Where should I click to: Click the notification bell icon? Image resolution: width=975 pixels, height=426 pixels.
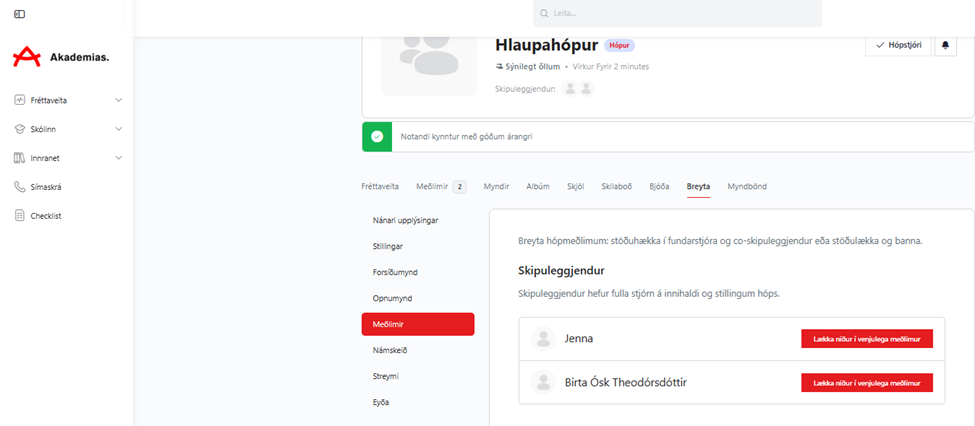tap(945, 45)
